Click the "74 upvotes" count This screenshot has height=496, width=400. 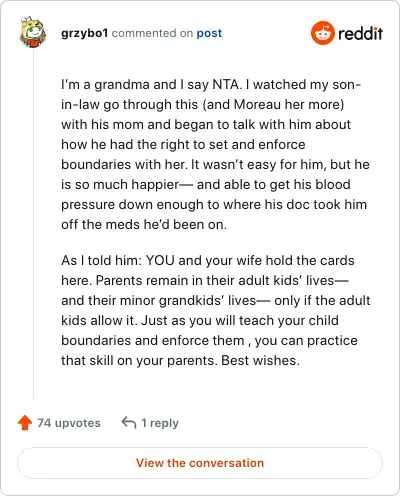[x=69, y=423]
